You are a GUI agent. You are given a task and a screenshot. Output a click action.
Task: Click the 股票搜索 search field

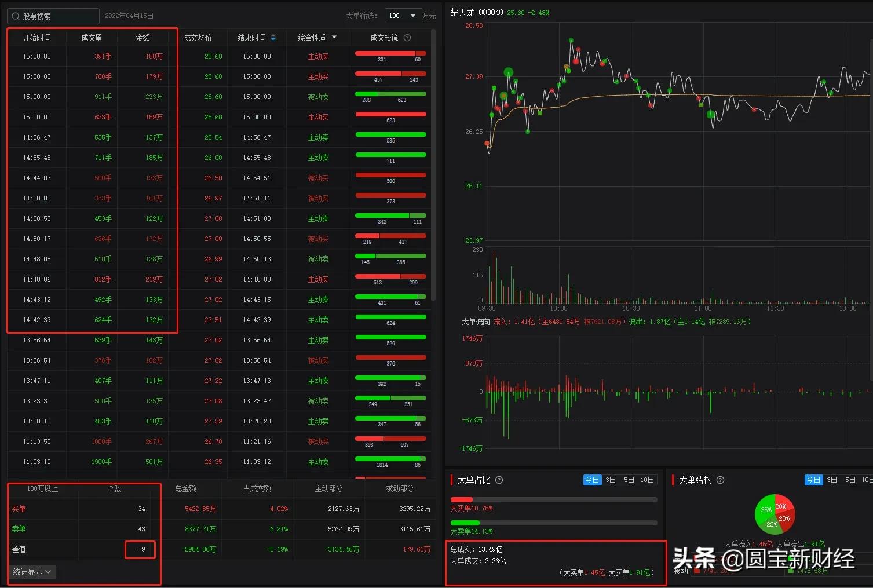(53, 16)
